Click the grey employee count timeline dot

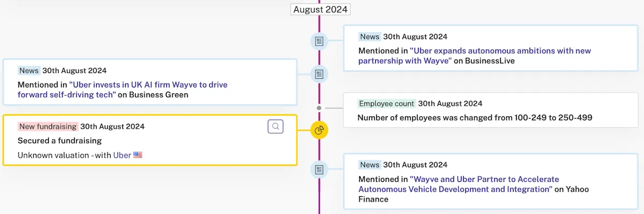pyautogui.click(x=319, y=108)
